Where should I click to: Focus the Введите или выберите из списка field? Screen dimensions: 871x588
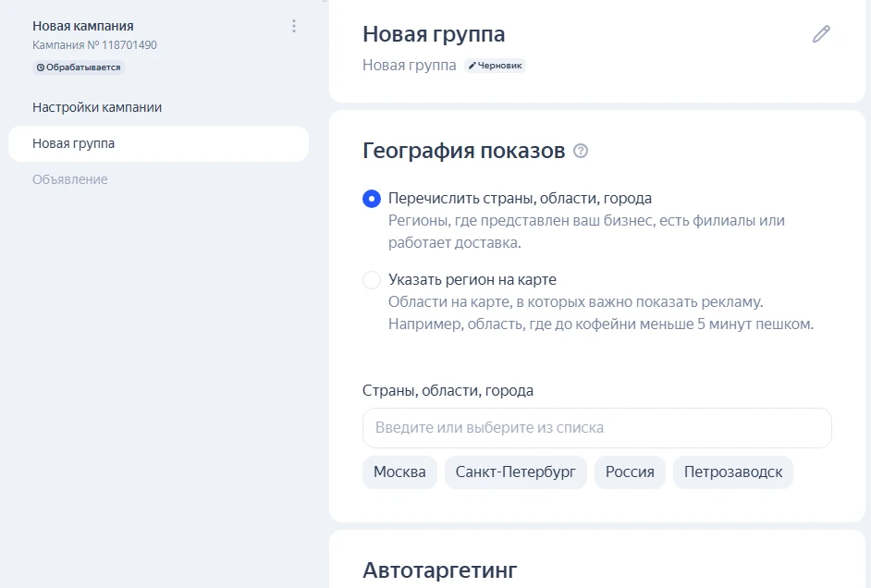(596, 428)
